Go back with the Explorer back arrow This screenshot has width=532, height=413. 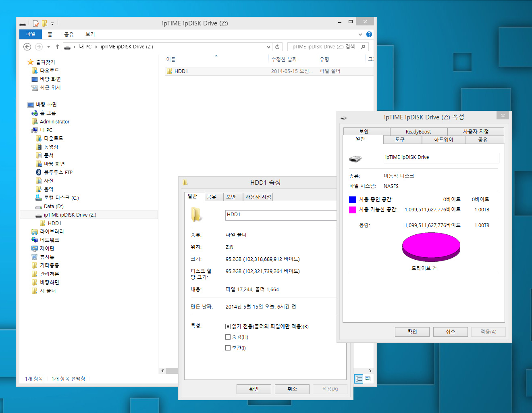point(27,47)
